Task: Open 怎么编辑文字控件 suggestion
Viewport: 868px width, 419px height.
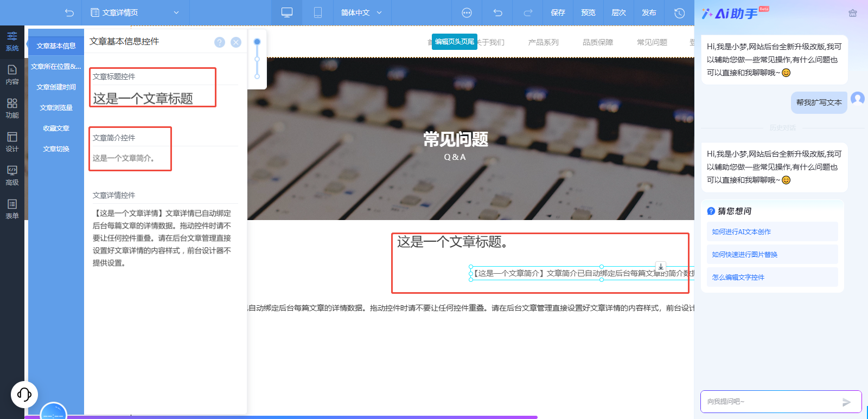Action: tap(772, 278)
